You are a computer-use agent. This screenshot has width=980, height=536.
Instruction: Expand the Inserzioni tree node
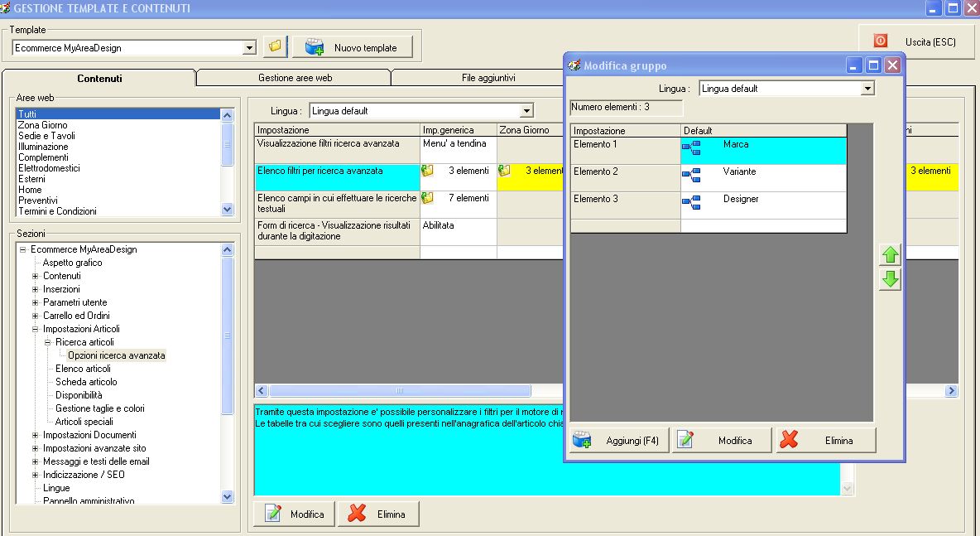(x=36, y=289)
